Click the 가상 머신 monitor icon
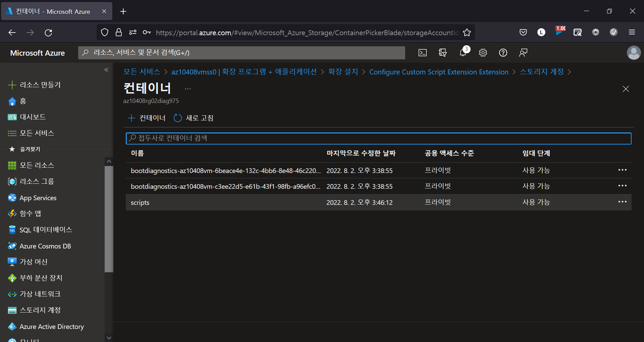 12,262
